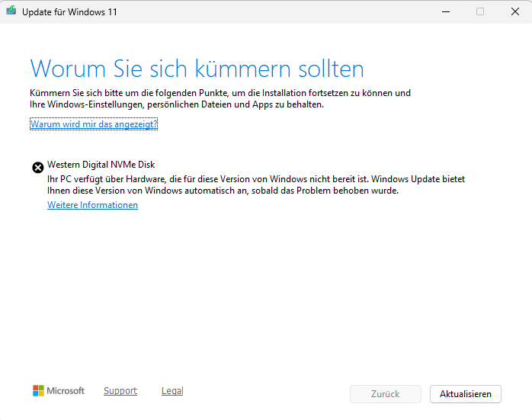Close the Update für Windows 11 dialog
Viewport: 532px width, 420px height.
click(514, 11)
